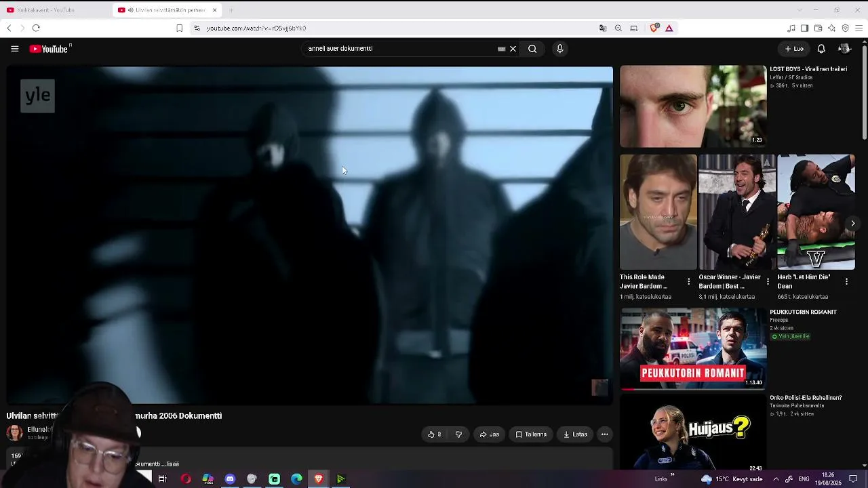This screenshot has height=488, width=868.
Task: Launch Opera from the taskbar
Action: pyautogui.click(x=185, y=479)
